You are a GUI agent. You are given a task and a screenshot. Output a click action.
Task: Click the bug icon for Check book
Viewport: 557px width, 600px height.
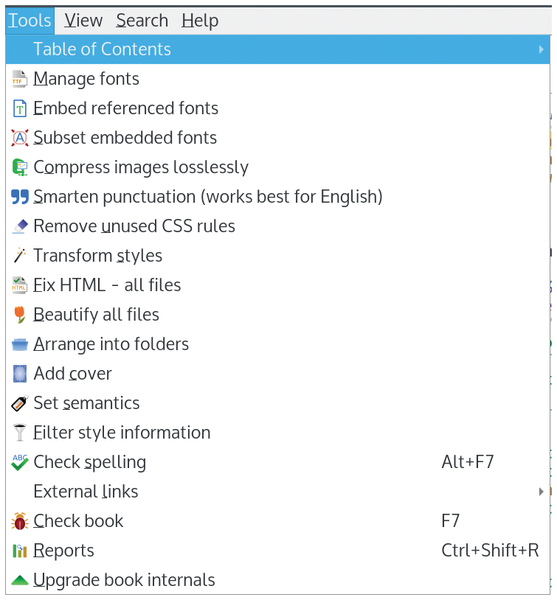(x=19, y=521)
